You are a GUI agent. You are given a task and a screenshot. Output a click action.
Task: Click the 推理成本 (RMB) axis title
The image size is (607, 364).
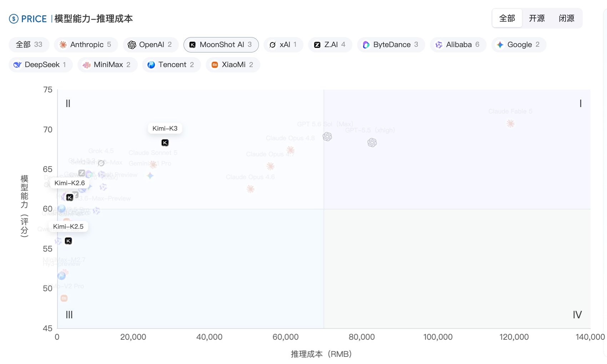(321, 354)
